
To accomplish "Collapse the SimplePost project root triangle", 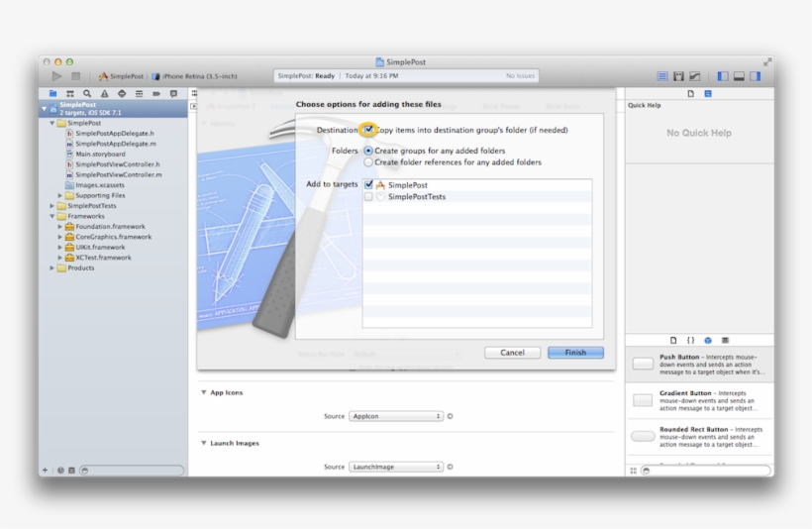I will pyautogui.click(x=45, y=108).
